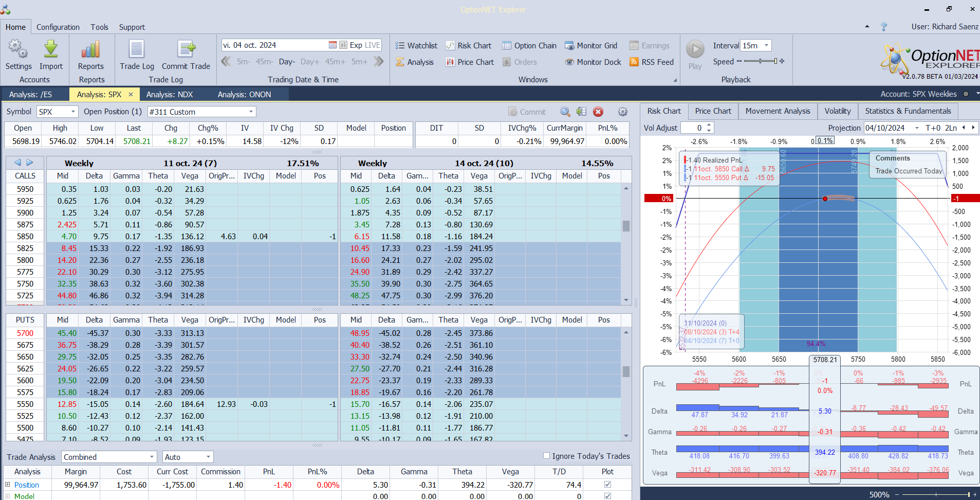The width and height of the screenshot is (980, 500).
Task: Switch to Movement Analysis tab
Action: click(x=777, y=111)
